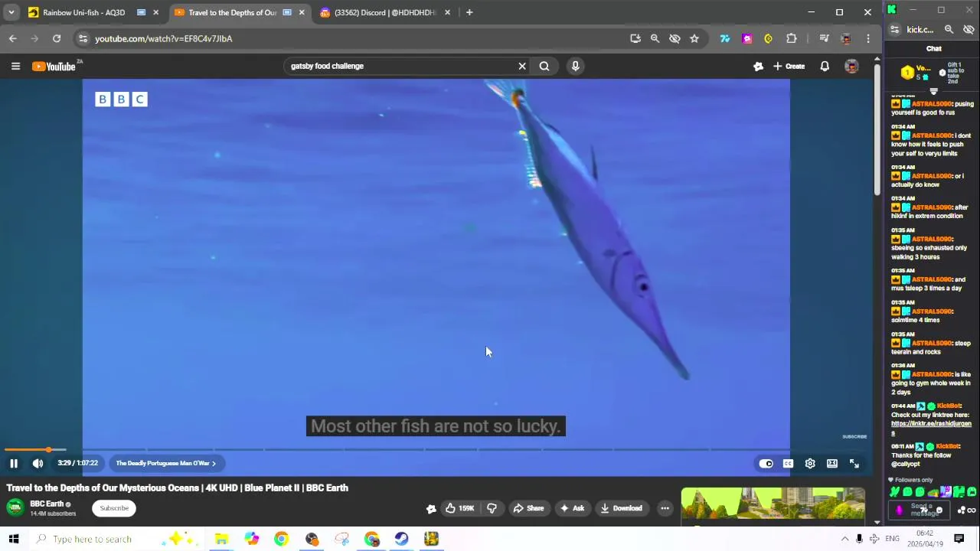Subscribe to the BBC Earth channel
The width and height of the screenshot is (980, 551).
[114, 508]
